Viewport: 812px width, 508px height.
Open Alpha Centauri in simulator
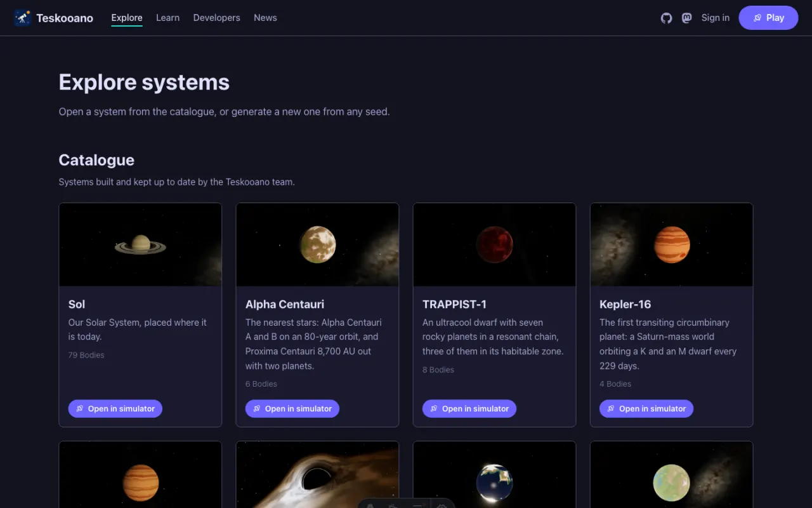292,408
